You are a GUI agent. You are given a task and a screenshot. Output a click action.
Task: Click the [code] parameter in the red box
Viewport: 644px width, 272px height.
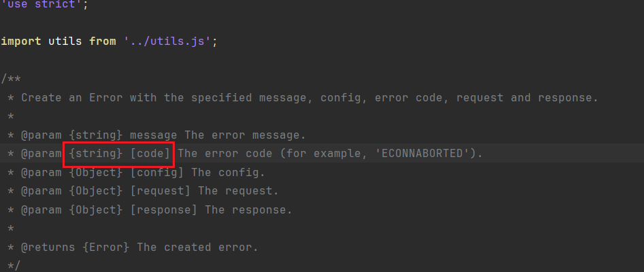click(x=150, y=154)
